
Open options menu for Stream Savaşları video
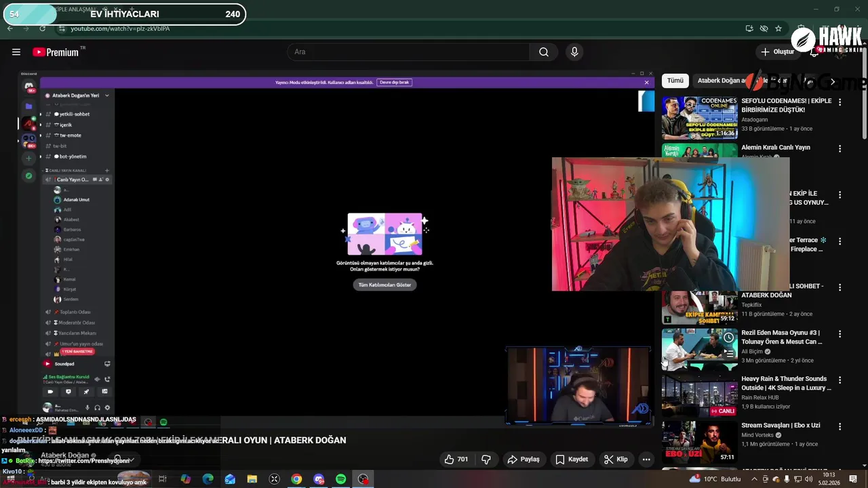840,426
